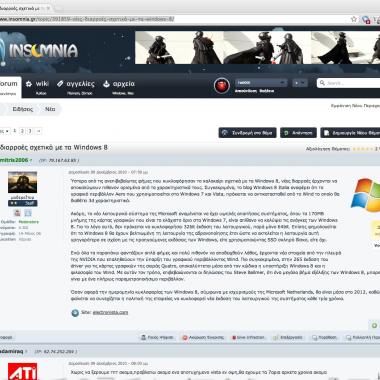Image resolution: width=380 pixels, height=380 pixels.
Task: Click the Moderators group link
Action: pos(28,222)
